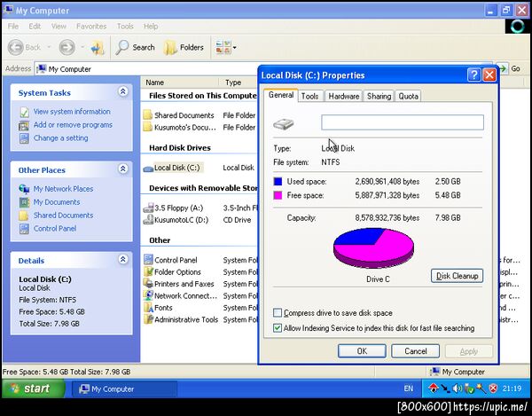Collapse the Details panel
Screen dimensions: 532x416
click(x=123, y=259)
